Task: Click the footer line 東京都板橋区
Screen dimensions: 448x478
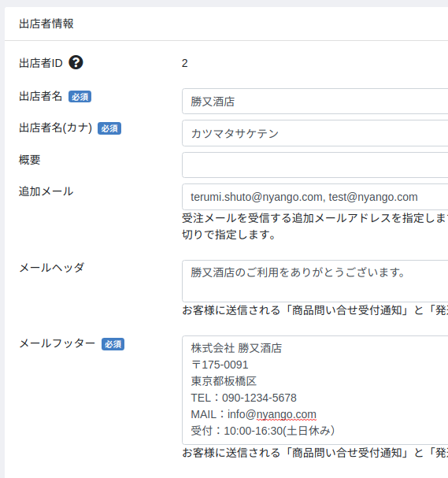Action: click(x=224, y=381)
